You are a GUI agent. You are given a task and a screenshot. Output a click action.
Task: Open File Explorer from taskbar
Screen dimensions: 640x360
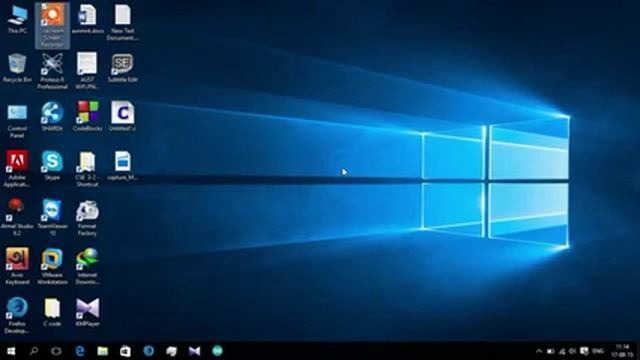tap(102, 351)
